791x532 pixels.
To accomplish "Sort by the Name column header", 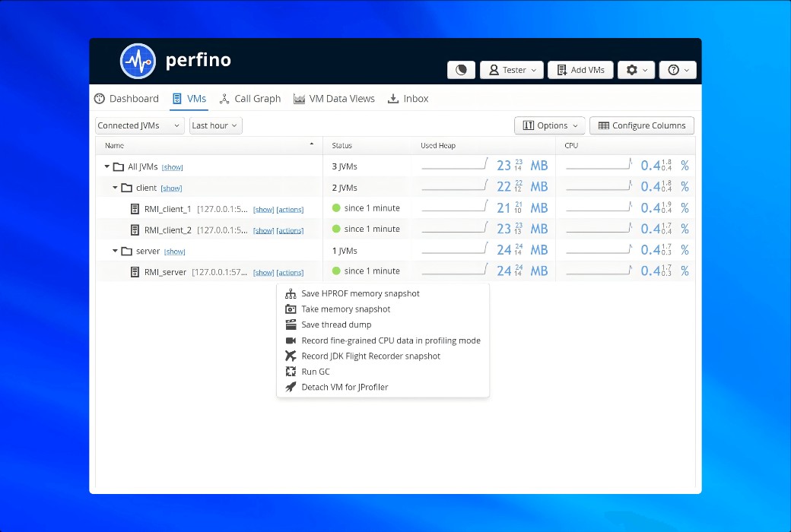I will [x=209, y=145].
